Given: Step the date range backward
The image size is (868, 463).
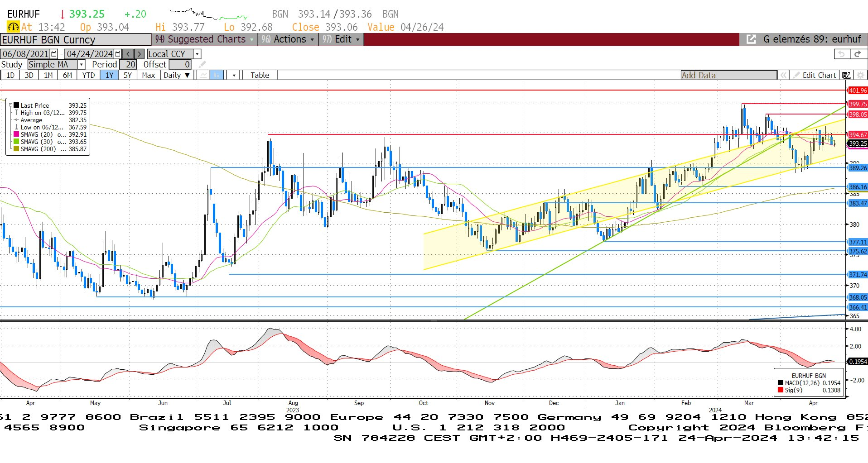Looking at the screenshot, I should pos(128,54).
